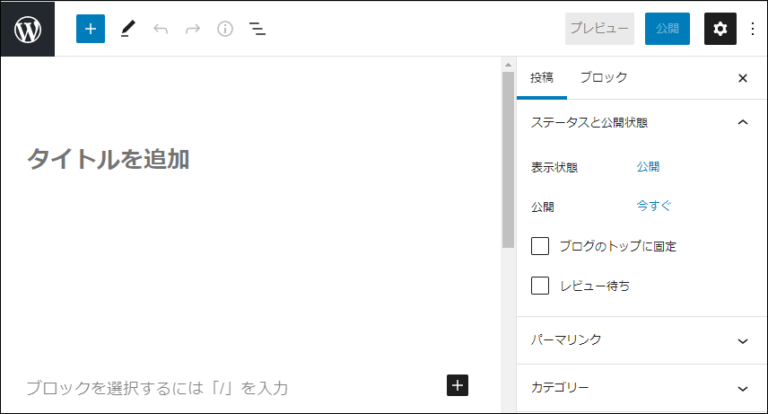Click the タイトルを追加 title field

(x=108, y=159)
